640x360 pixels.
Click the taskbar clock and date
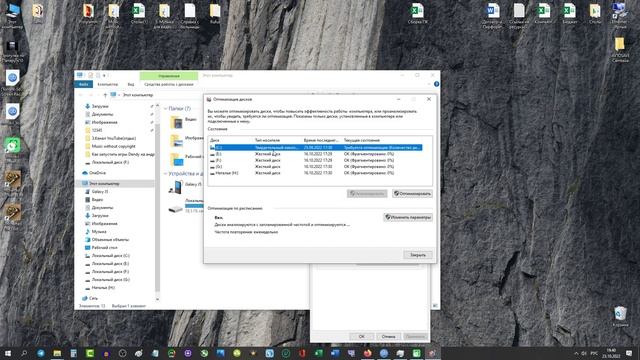(611, 353)
